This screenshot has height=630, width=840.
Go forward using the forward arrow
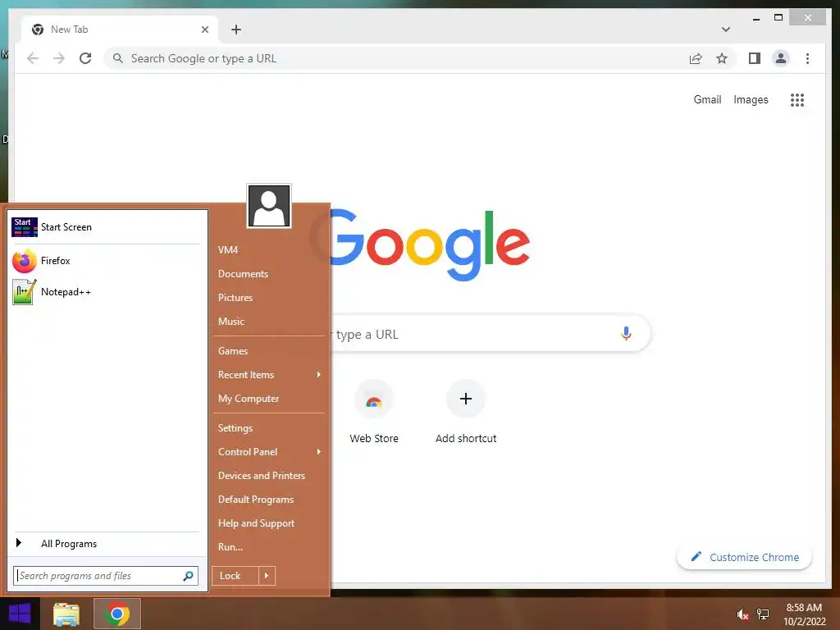pyautogui.click(x=59, y=58)
